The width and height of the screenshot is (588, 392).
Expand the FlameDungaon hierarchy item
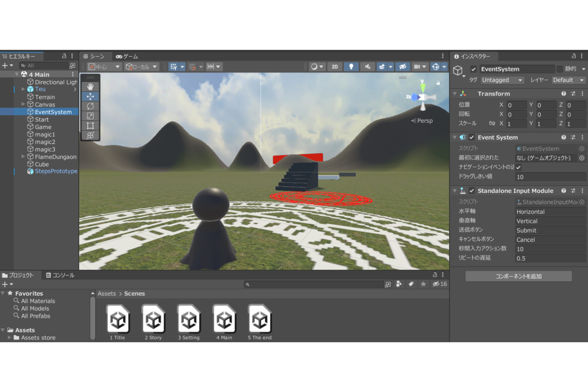tap(23, 157)
